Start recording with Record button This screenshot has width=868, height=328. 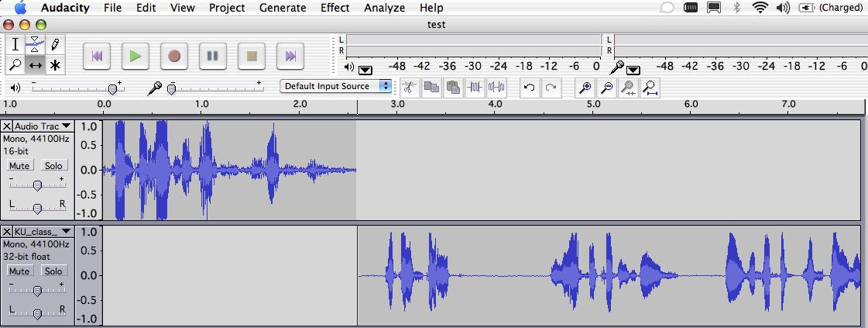174,56
